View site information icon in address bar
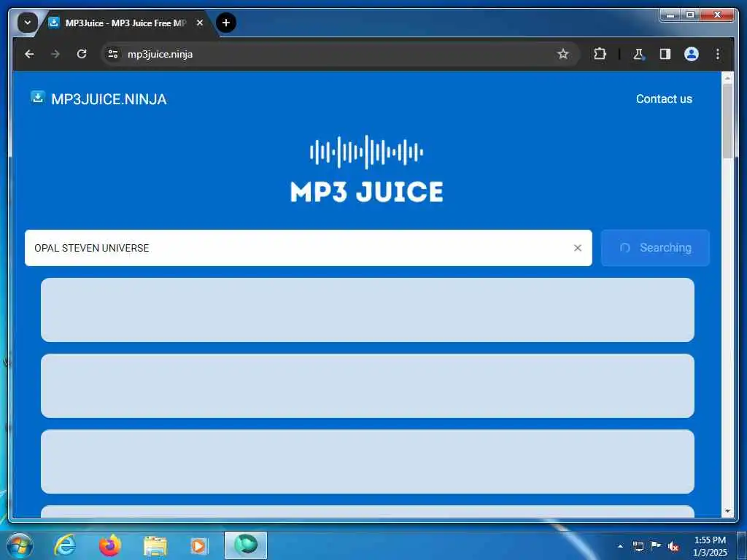 (x=113, y=54)
